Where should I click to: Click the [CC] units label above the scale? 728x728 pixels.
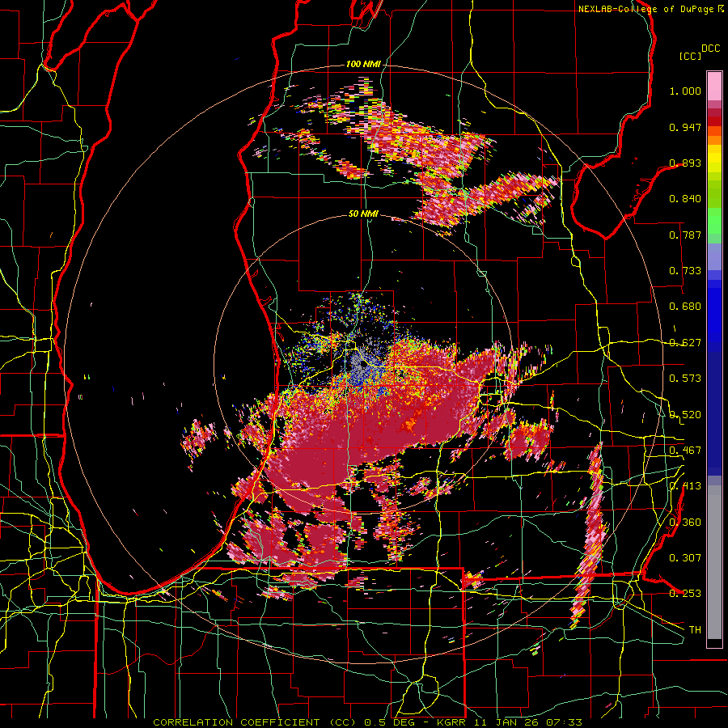(x=690, y=56)
